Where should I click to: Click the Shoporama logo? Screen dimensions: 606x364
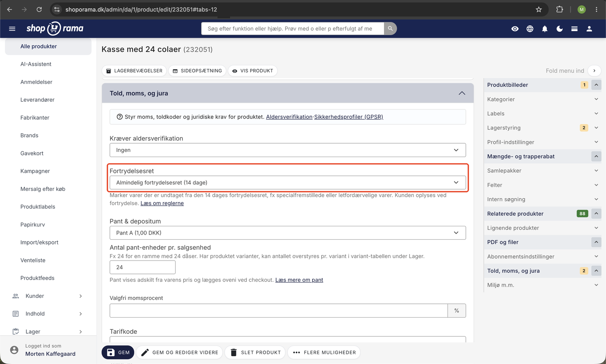55,29
